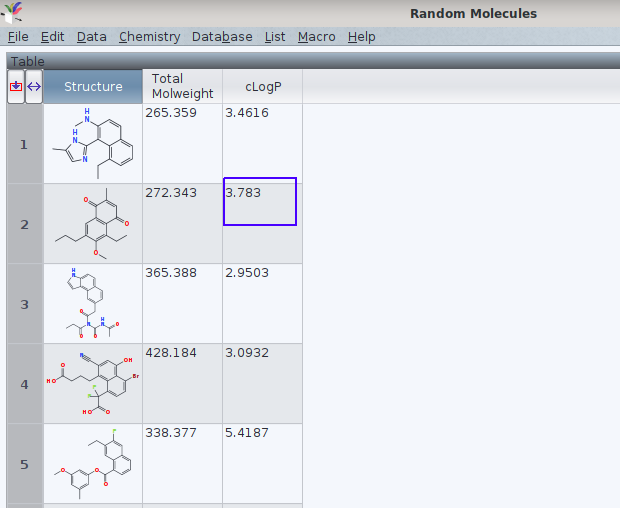
Task: Sort by Total Molweight column header
Action: [x=182, y=86]
